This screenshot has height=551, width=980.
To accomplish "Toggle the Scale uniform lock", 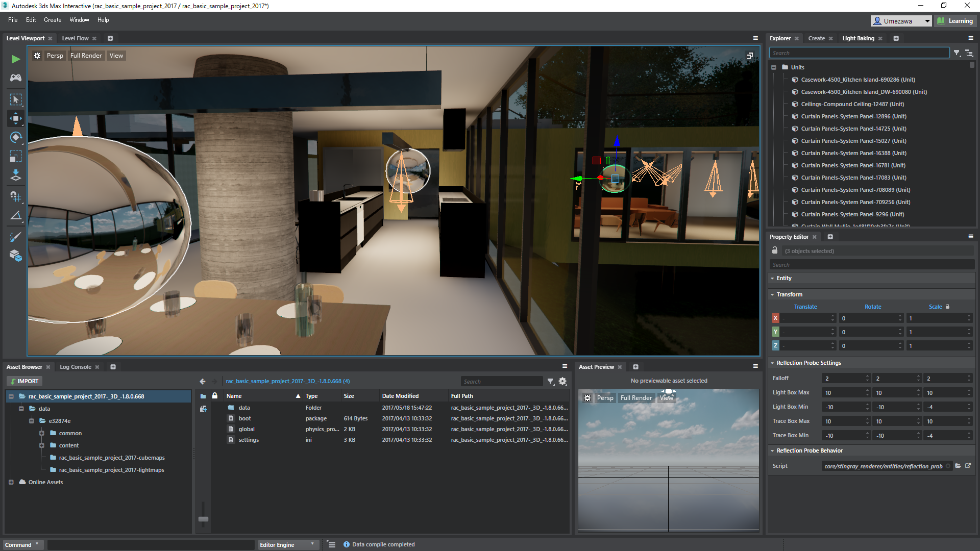I will coord(948,307).
